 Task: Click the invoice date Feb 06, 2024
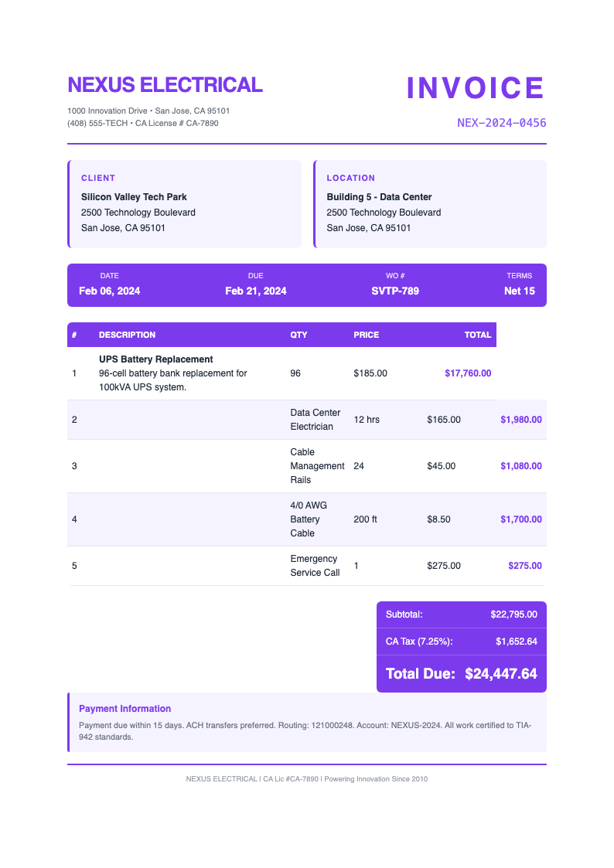click(110, 291)
